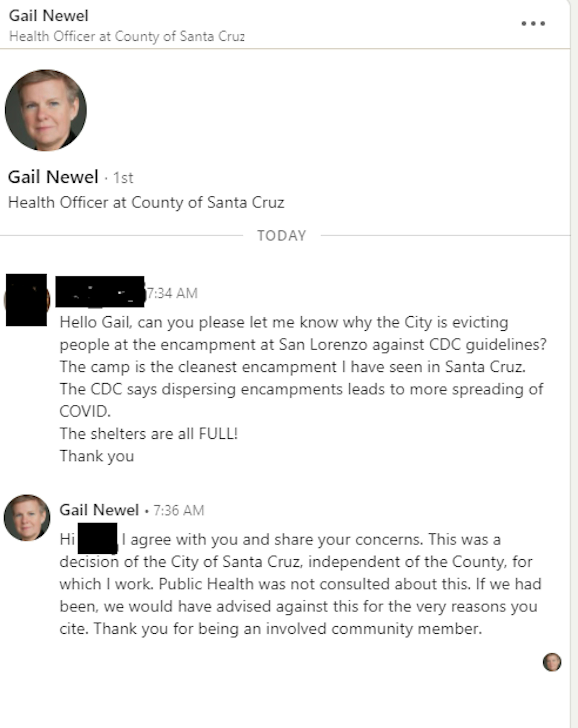Click the small grey header subtitle under the top name
The width and height of the screenshot is (578, 728).
[x=127, y=36]
